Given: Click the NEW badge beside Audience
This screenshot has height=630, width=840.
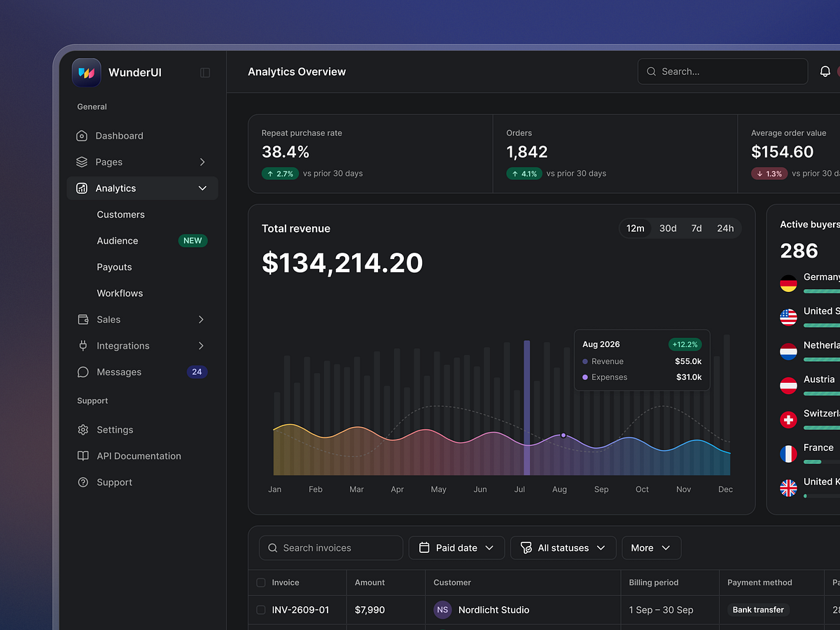Looking at the screenshot, I should pos(192,241).
